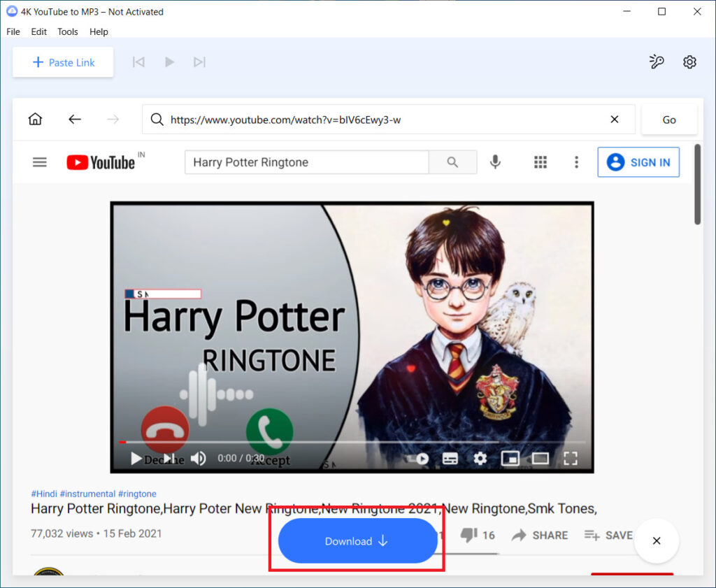Screen dimensions: 716x588
Task: Maximize the application window
Action: 661,11
